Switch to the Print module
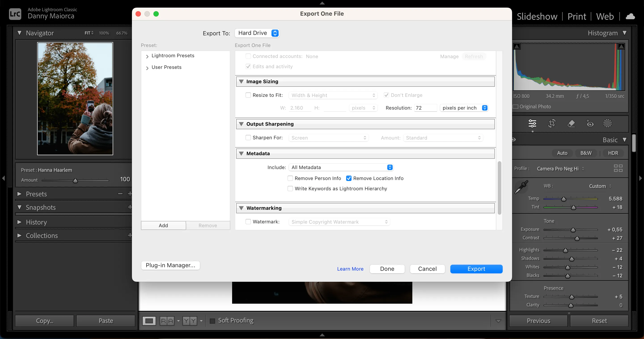644x339 pixels. (576, 17)
